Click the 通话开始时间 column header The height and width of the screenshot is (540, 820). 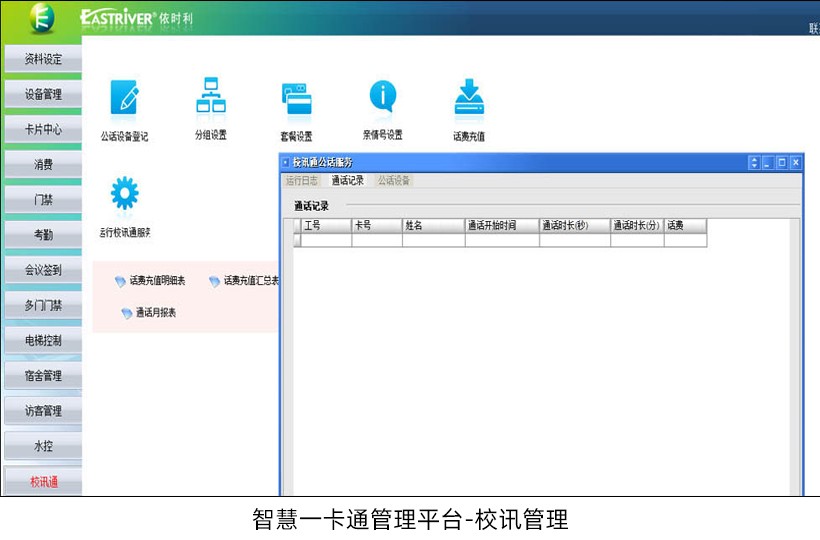(501, 226)
